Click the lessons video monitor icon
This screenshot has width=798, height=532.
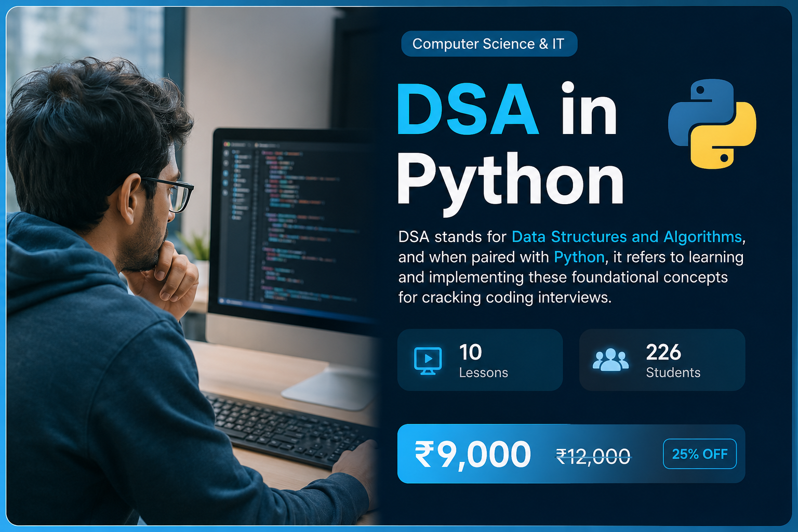pyautogui.click(x=428, y=361)
